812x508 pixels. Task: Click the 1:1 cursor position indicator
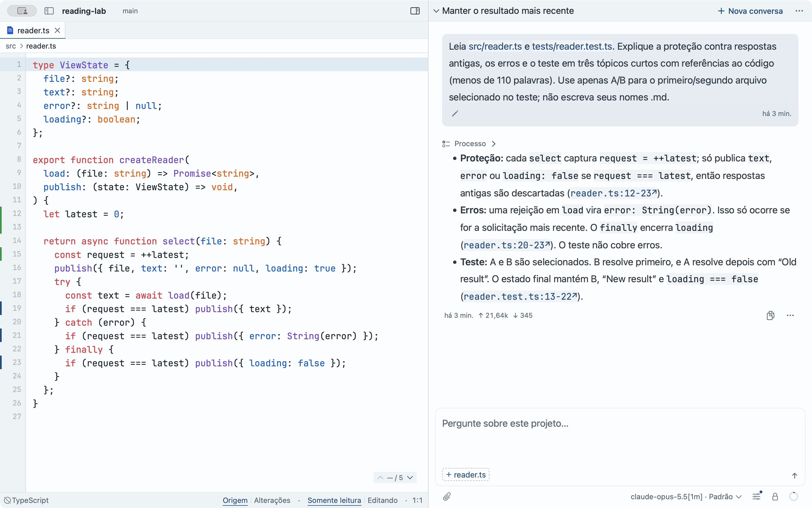[x=417, y=500]
